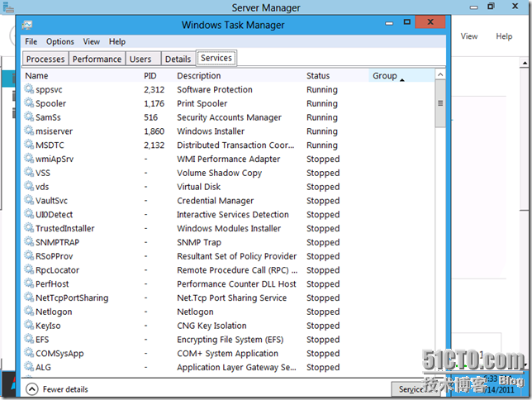Select the COM+ System Application description
This screenshot has width=532, height=400.
(228, 354)
